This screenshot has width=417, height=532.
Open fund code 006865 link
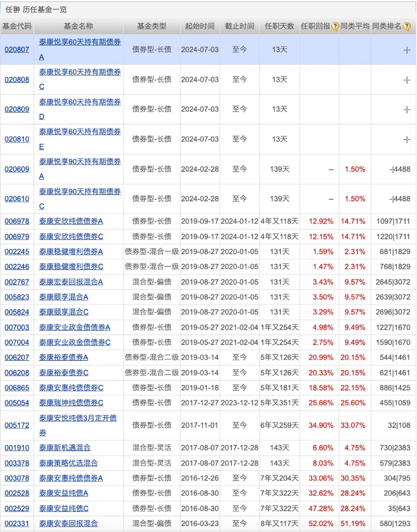pos(17,388)
